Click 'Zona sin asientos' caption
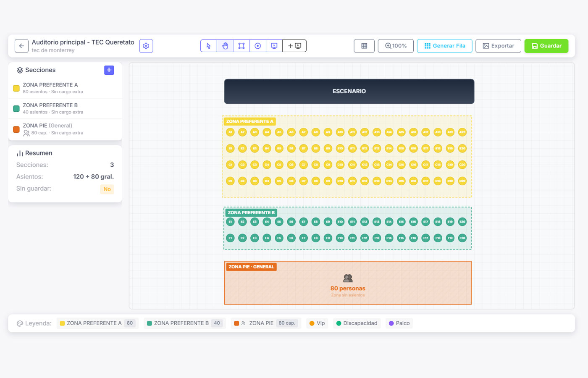The height and width of the screenshot is (378, 588). [348, 295]
